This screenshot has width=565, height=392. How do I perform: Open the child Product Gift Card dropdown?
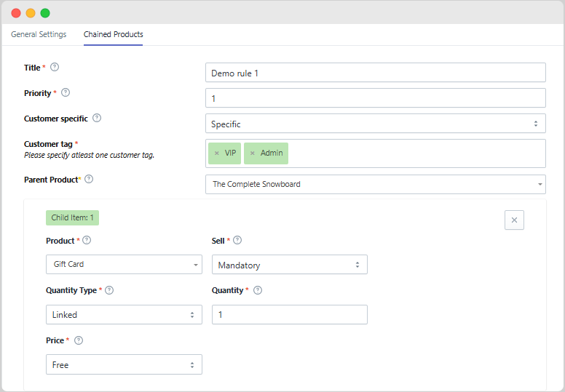tap(124, 265)
